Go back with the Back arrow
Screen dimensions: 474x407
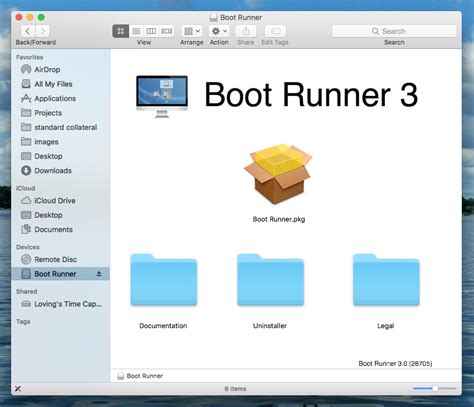coord(28,31)
